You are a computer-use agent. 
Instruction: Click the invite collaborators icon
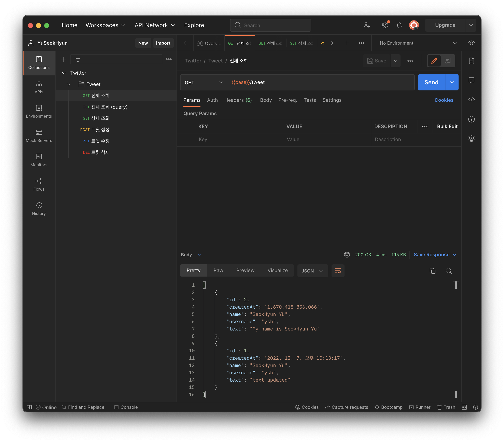367,25
